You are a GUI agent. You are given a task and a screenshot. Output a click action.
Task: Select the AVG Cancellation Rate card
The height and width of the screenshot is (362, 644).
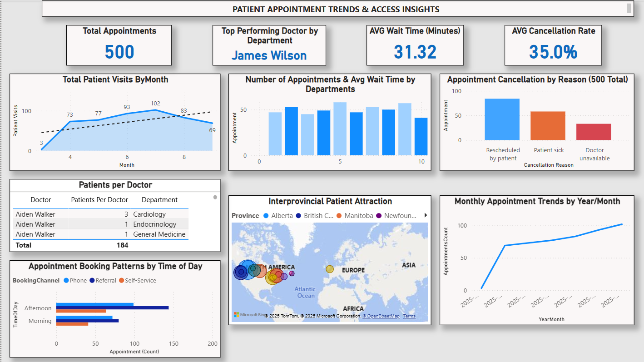[553, 45]
